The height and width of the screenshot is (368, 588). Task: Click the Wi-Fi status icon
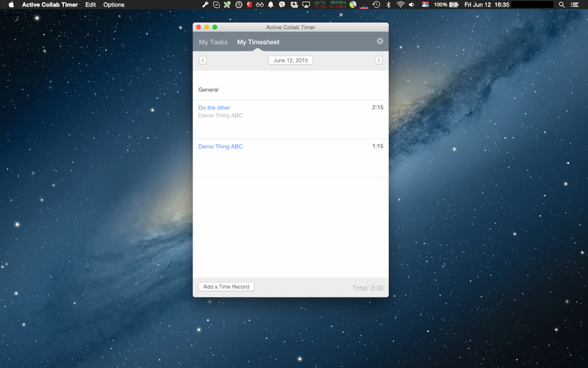[401, 4]
